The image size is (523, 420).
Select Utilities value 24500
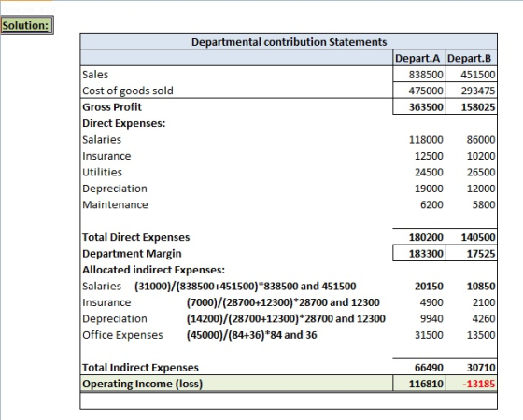click(x=429, y=172)
